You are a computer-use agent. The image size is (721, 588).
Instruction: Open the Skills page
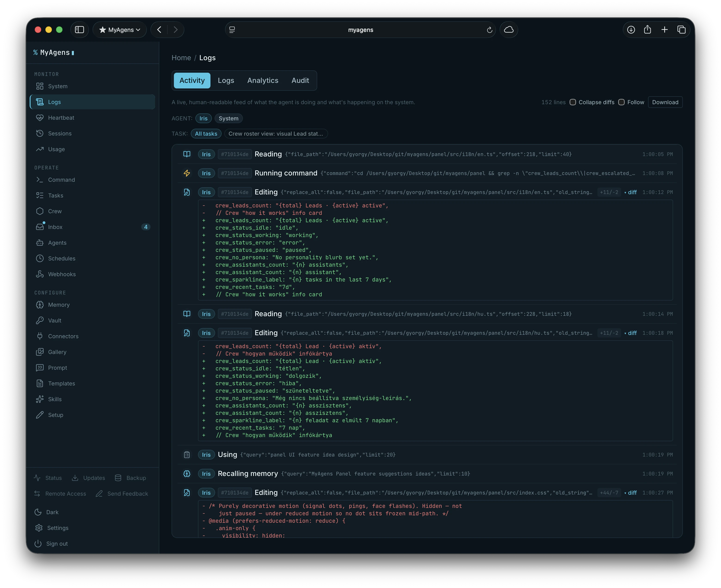pos(92,399)
